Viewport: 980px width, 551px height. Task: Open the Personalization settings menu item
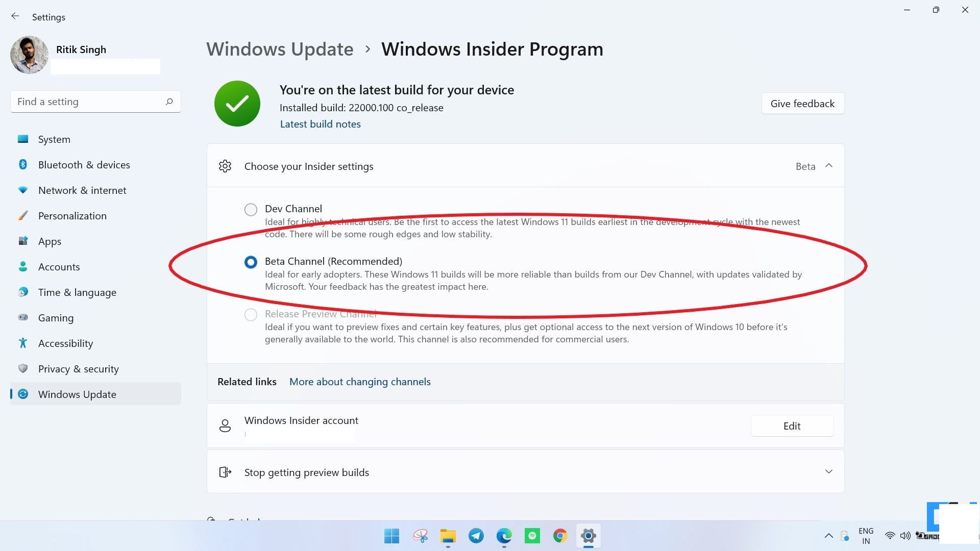click(72, 215)
